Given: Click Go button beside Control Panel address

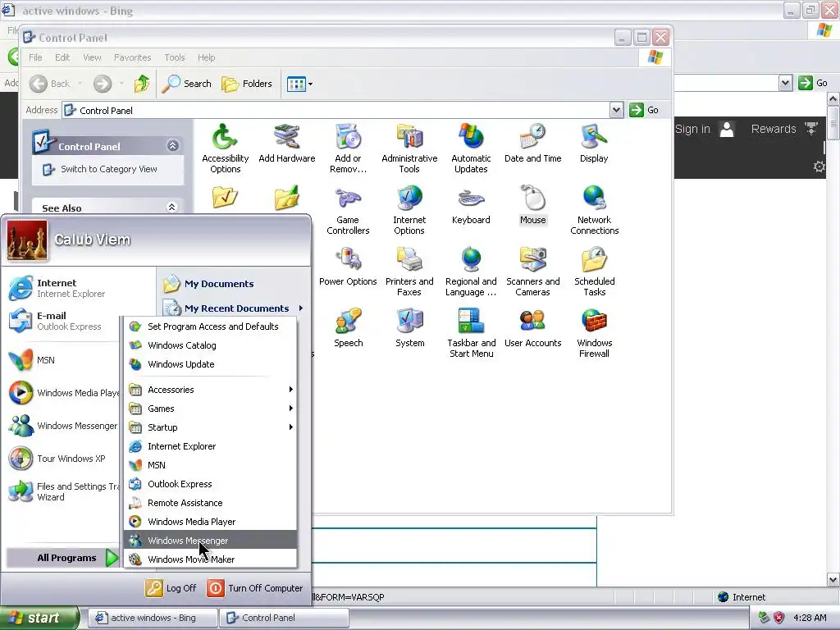Looking at the screenshot, I should tap(645, 110).
